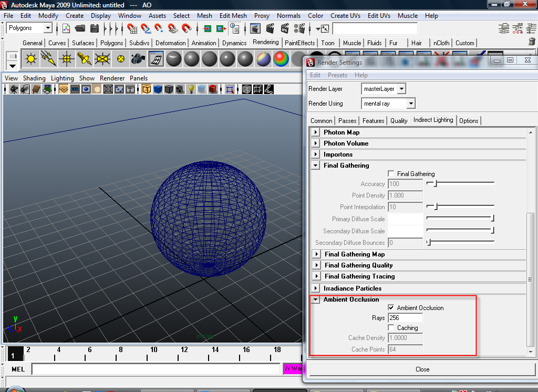Click the New Scene icon in status line

point(66,28)
